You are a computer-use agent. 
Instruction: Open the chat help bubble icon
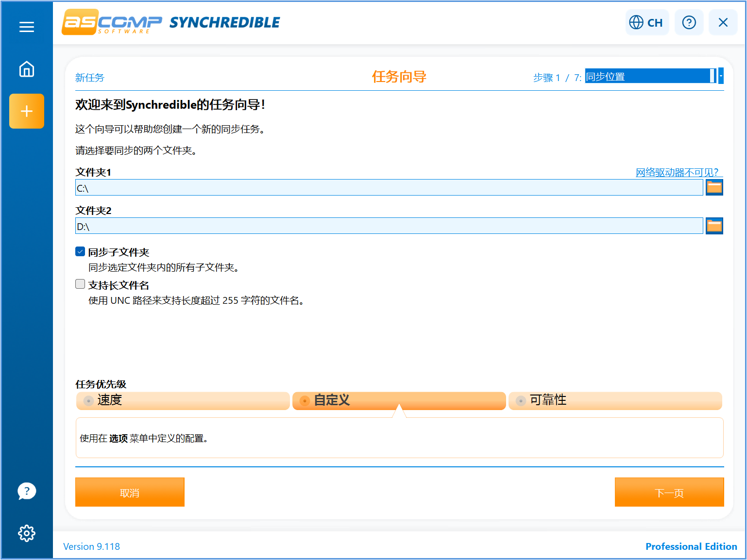point(27,491)
